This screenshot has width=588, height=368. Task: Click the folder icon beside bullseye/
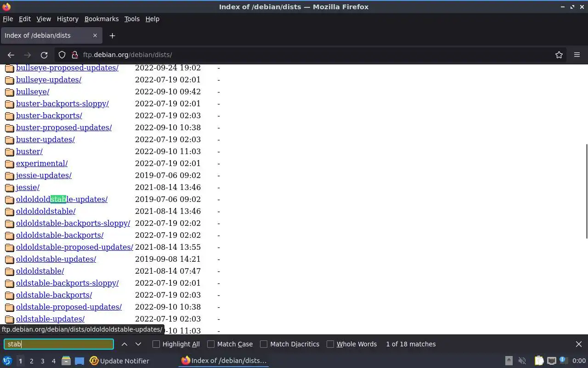pos(9,92)
